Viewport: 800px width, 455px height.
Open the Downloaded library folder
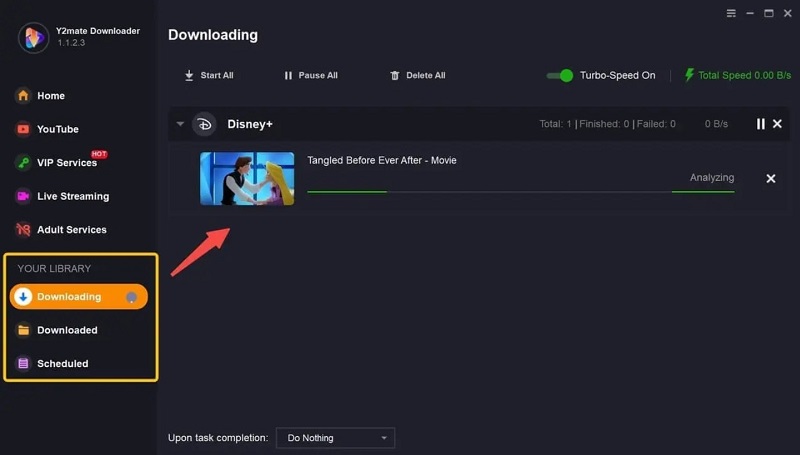tap(56, 330)
